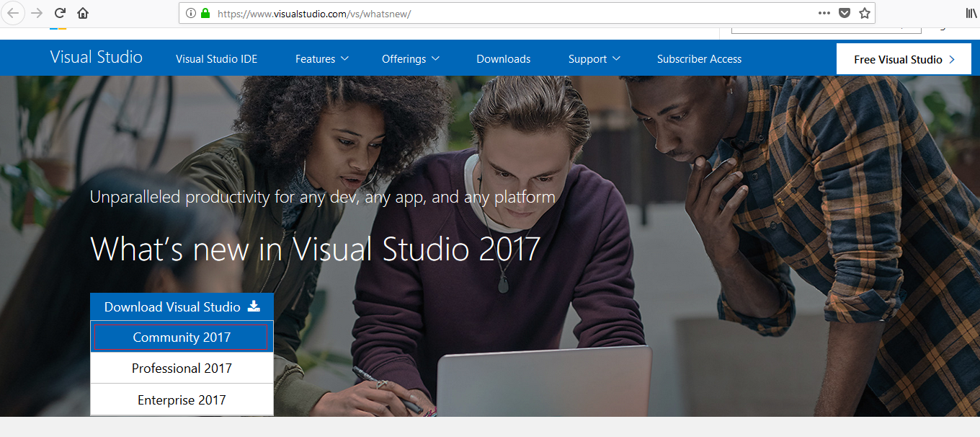980x437 pixels.
Task: Open the Download Visual Studio dropdown
Action: click(181, 306)
